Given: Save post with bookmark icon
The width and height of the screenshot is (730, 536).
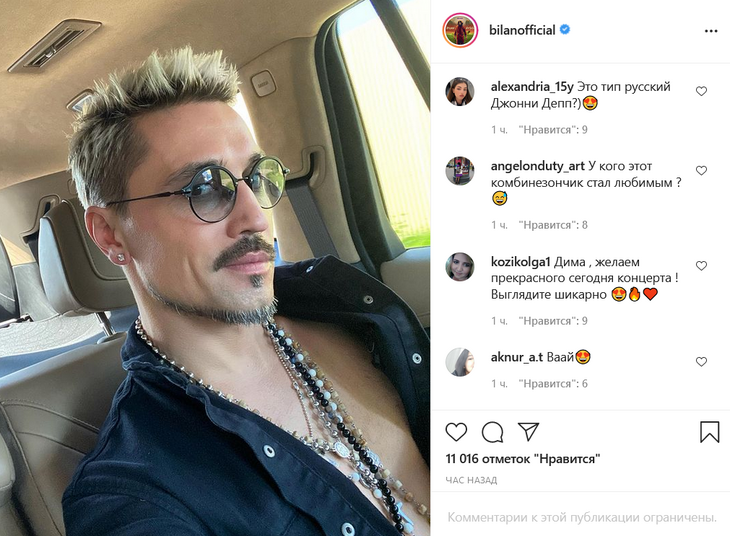Looking at the screenshot, I should click(x=710, y=432).
